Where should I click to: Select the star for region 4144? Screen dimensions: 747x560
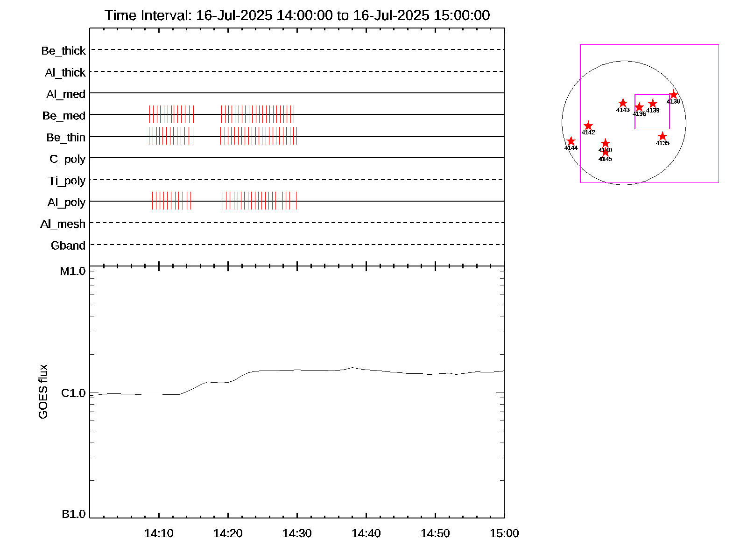[x=571, y=141]
